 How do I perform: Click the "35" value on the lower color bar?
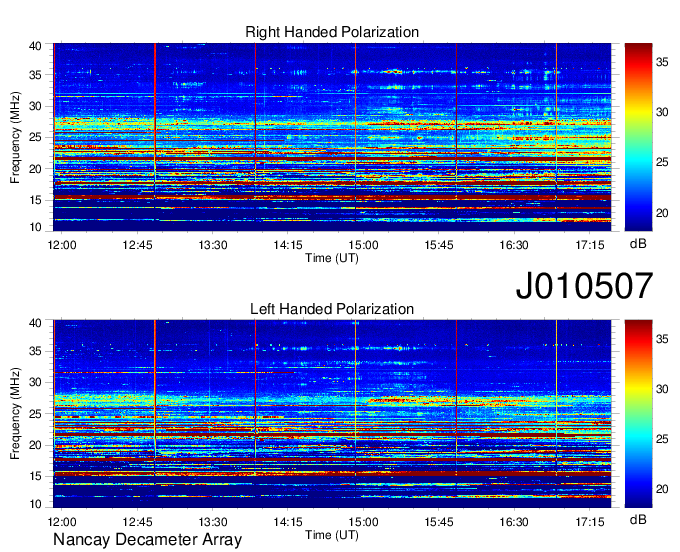tap(662, 339)
